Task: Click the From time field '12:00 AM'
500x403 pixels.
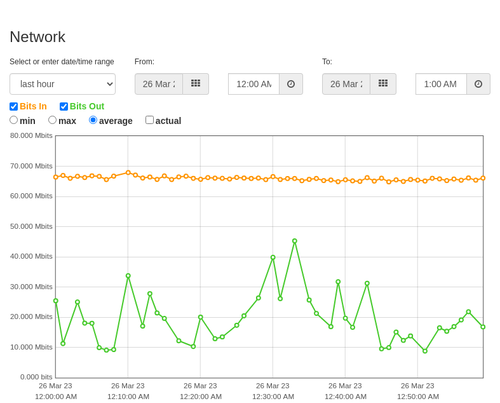Action: pyautogui.click(x=254, y=84)
